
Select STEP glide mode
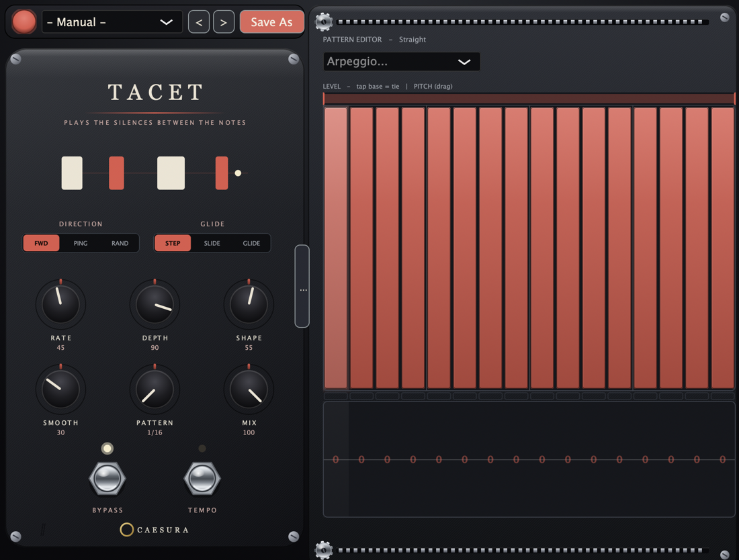tap(173, 243)
